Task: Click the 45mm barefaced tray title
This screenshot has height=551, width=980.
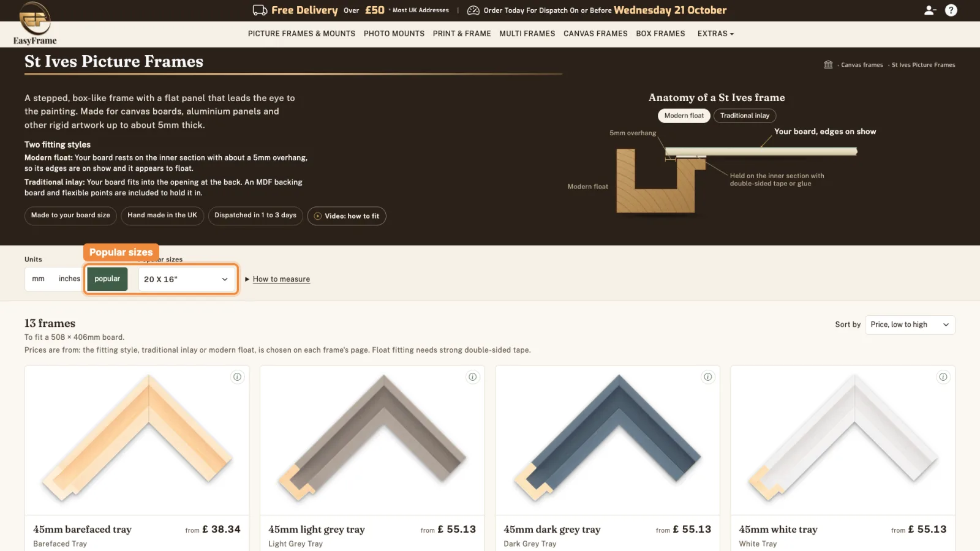Action: coord(82,530)
